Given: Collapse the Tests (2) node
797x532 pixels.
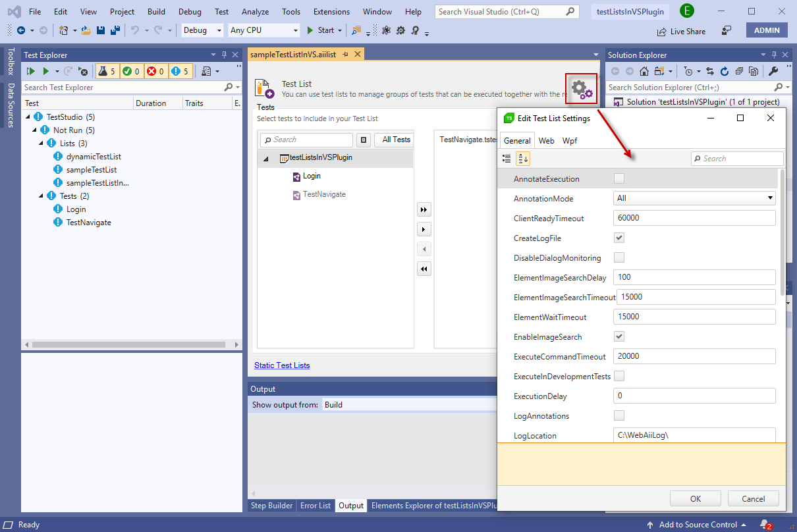Looking at the screenshot, I should click(x=42, y=196).
